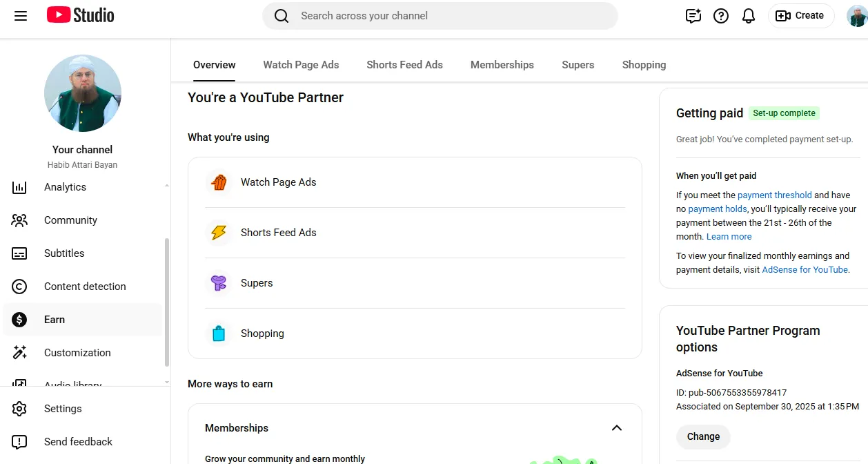Open the Subtitles sidebar label

pos(64,253)
